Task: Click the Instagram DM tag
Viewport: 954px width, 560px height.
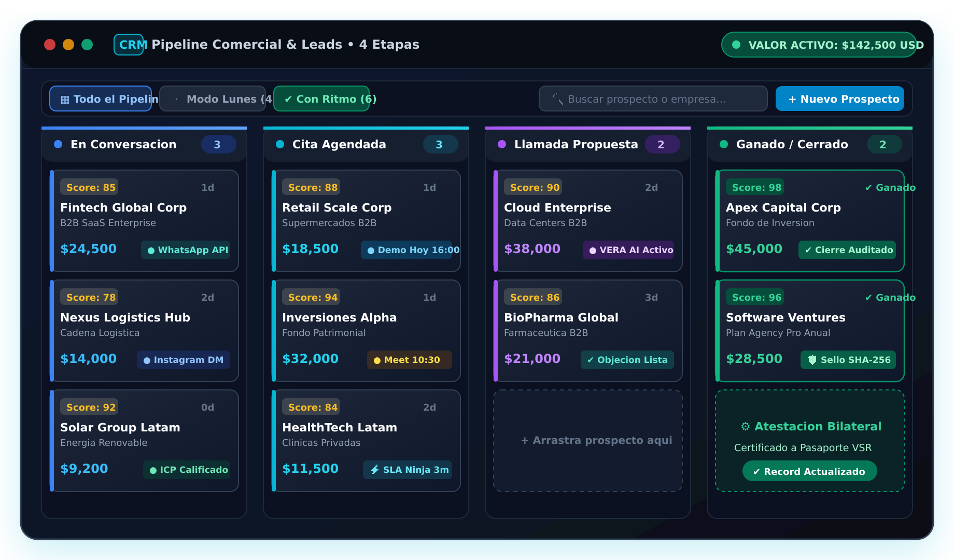Action: (x=184, y=360)
